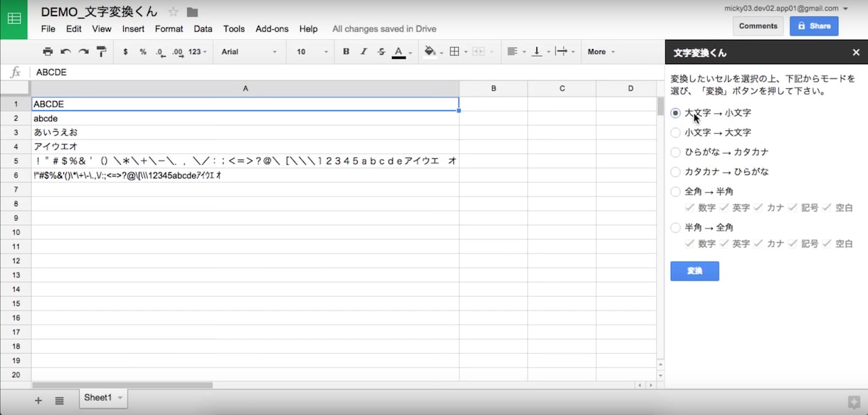
Task: Activate the Paint format tool
Action: [101, 52]
